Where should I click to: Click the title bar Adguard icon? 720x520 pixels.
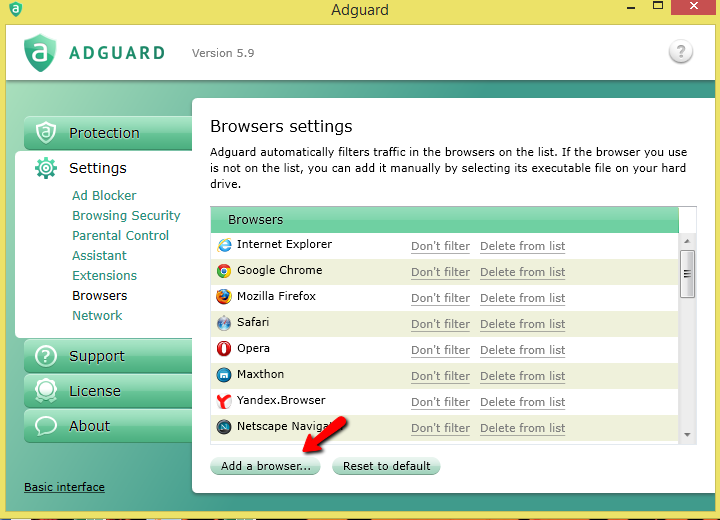(x=16, y=9)
